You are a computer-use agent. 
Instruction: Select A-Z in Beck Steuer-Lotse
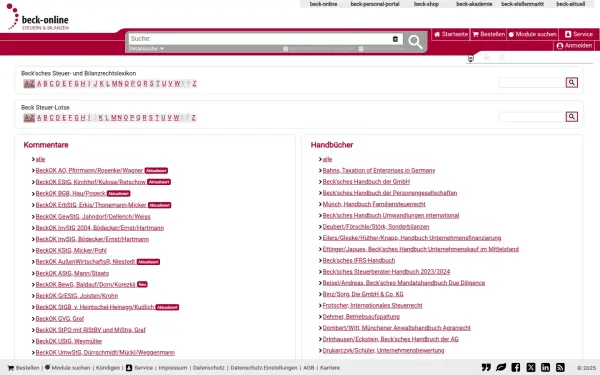click(x=29, y=117)
